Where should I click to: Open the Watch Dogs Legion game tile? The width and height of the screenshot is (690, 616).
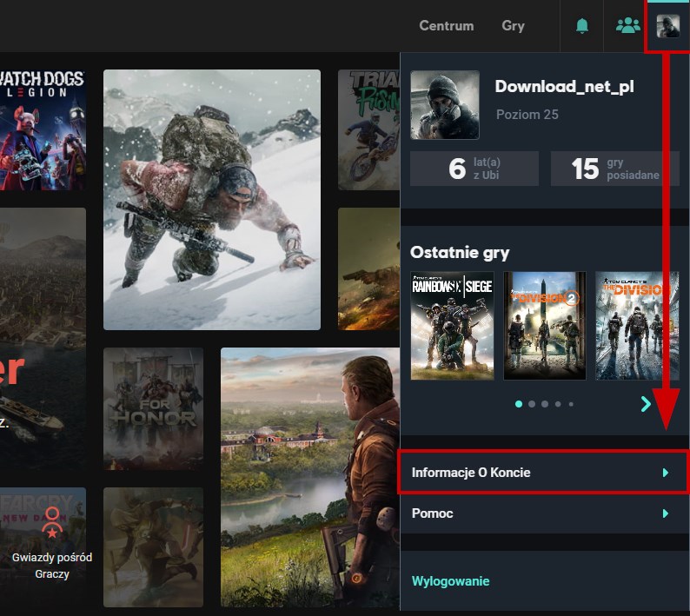43,129
